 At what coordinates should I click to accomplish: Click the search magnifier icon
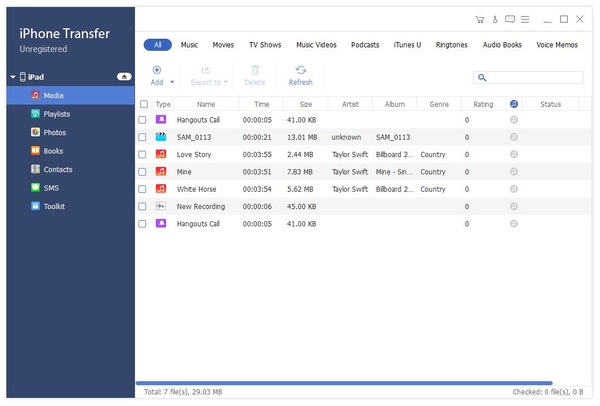[x=482, y=78]
